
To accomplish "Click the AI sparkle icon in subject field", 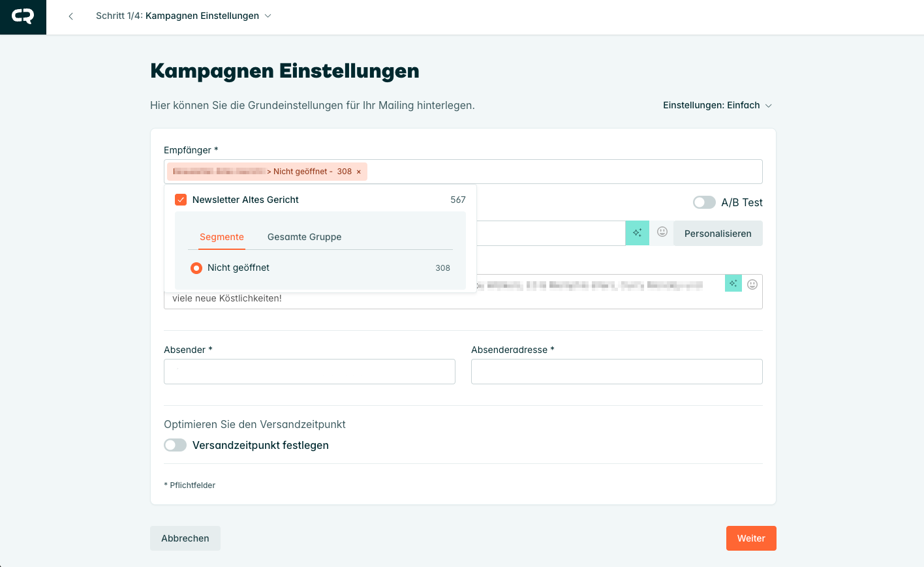I will 637,233.
